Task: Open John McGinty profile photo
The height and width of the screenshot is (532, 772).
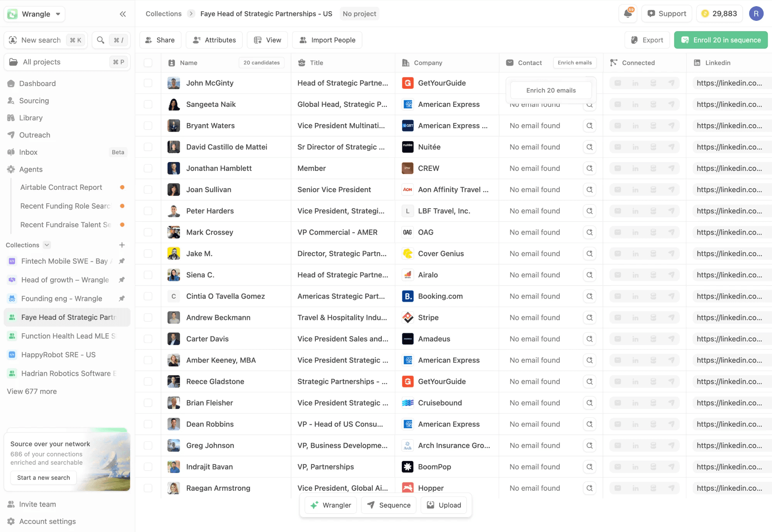Action: point(174,83)
